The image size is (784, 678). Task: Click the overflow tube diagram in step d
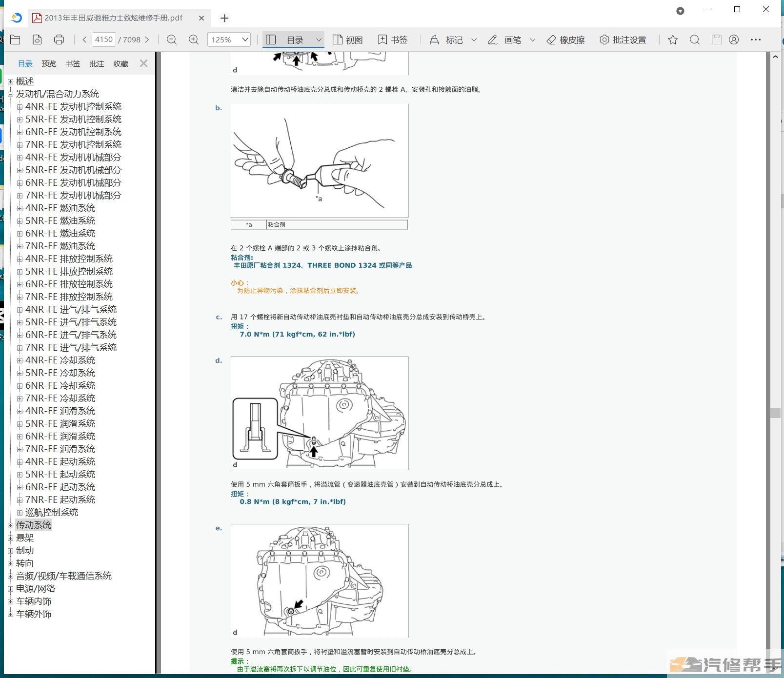click(320, 413)
